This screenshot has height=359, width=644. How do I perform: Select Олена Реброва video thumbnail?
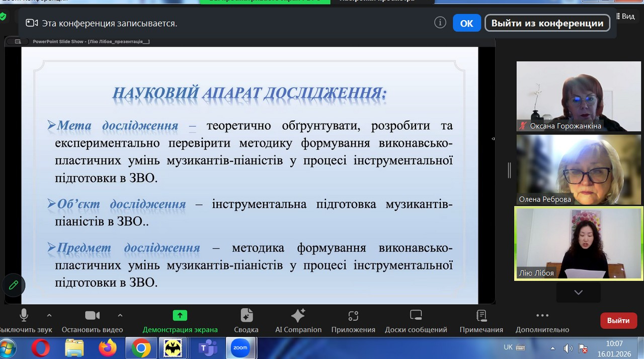(579, 169)
